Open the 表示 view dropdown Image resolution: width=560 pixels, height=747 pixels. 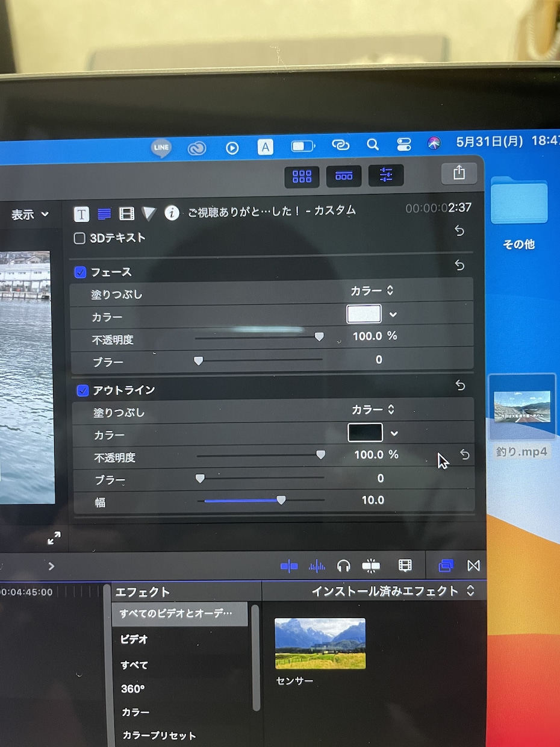(x=30, y=214)
